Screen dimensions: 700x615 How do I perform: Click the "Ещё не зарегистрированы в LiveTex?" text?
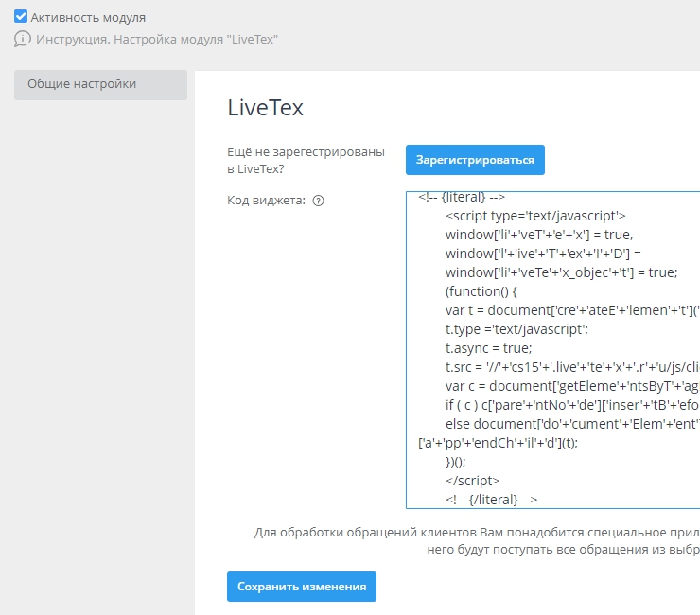(x=306, y=161)
